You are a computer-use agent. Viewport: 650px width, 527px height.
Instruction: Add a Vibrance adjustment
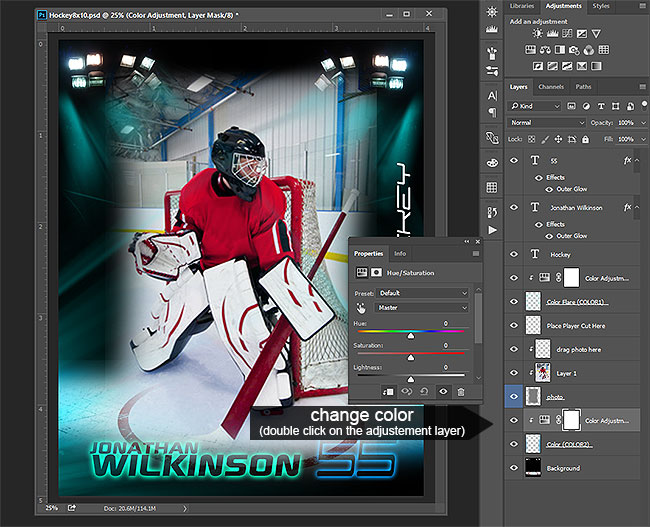(597, 34)
